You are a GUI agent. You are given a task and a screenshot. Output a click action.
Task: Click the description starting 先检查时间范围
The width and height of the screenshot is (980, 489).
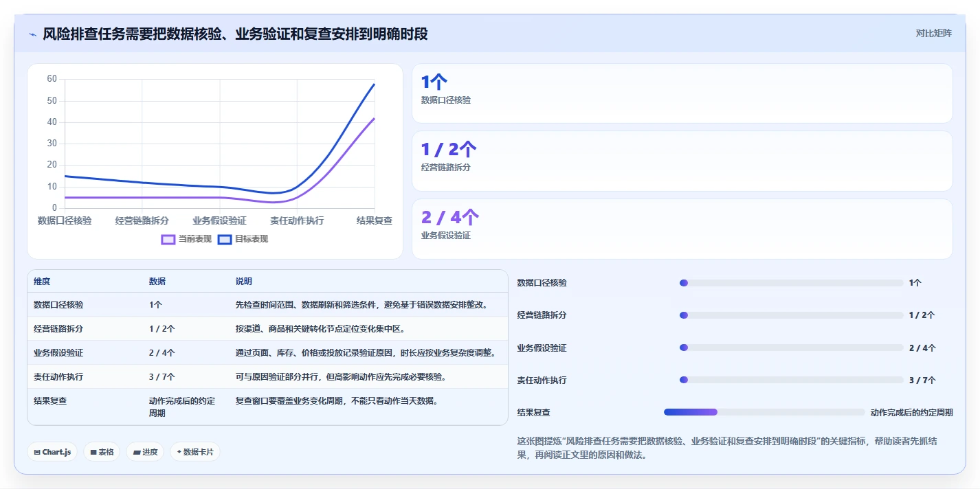[361, 304]
